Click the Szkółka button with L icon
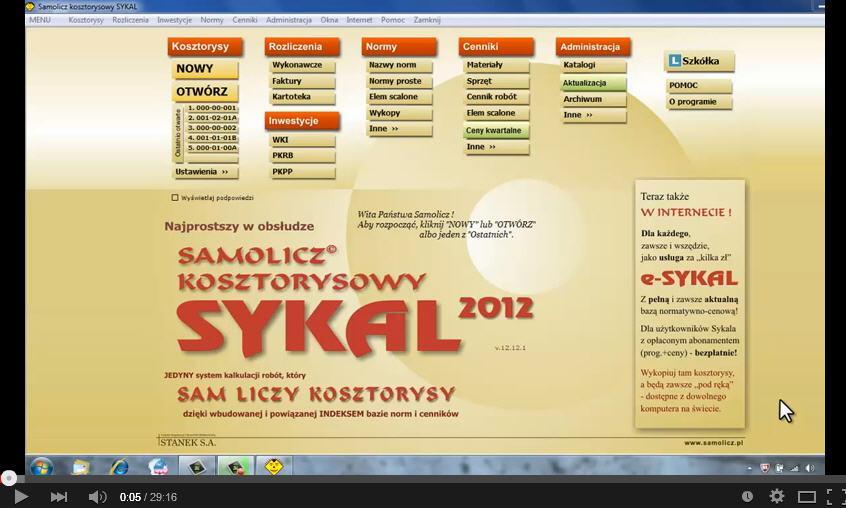This screenshot has width=846, height=508. 699,61
